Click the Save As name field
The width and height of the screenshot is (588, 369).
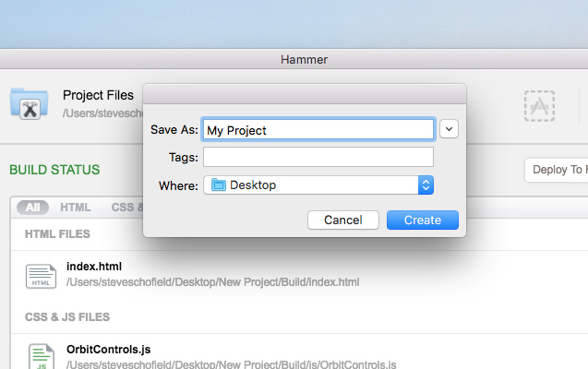click(x=318, y=130)
